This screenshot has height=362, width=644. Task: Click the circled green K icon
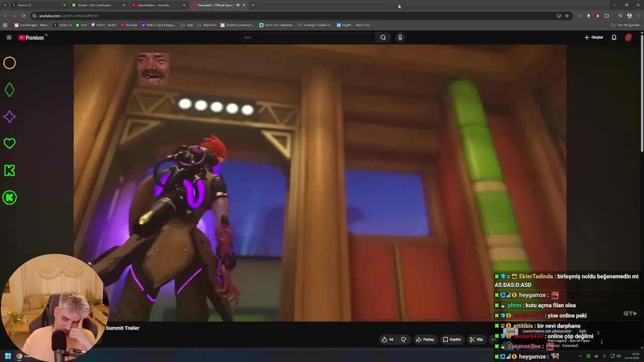tap(10, 198)
